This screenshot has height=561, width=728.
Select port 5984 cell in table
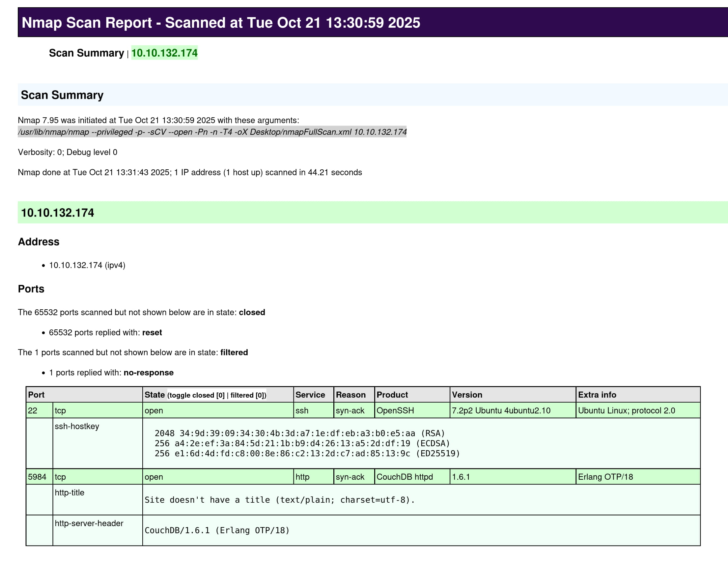[37, 477]
